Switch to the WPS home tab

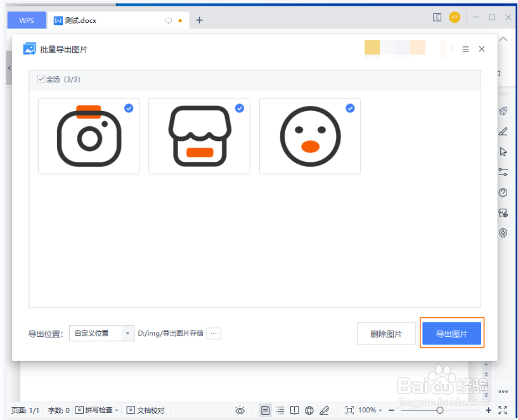pos(27,20)
